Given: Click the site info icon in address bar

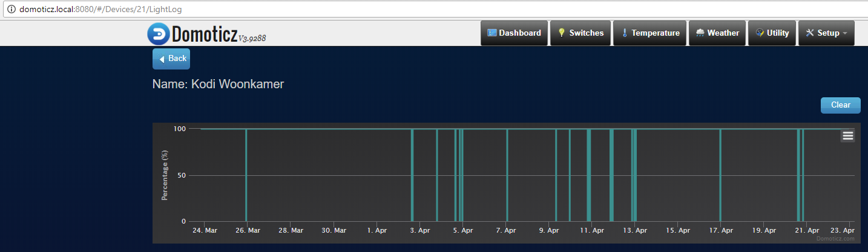Looking at the screenshot, I should click(11, 9).
